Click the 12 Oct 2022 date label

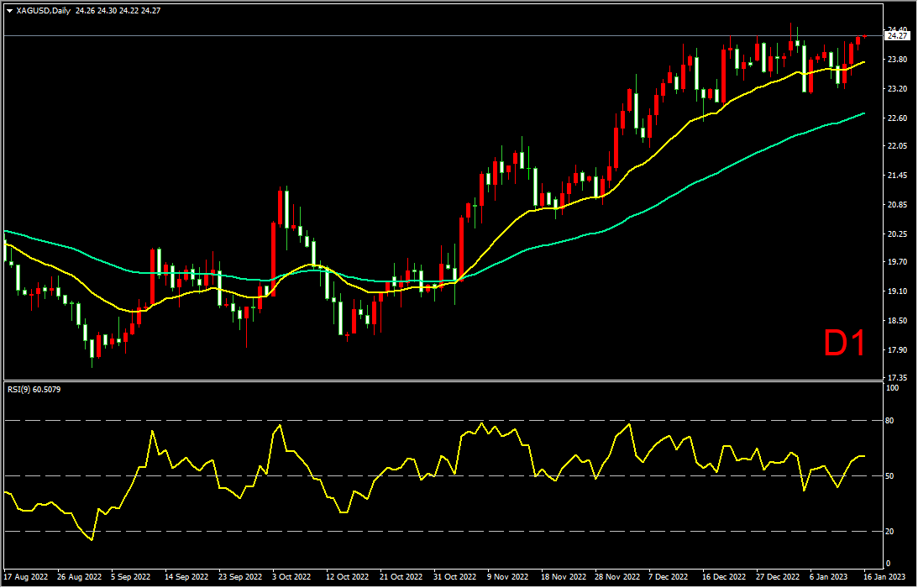click(348, 576)
